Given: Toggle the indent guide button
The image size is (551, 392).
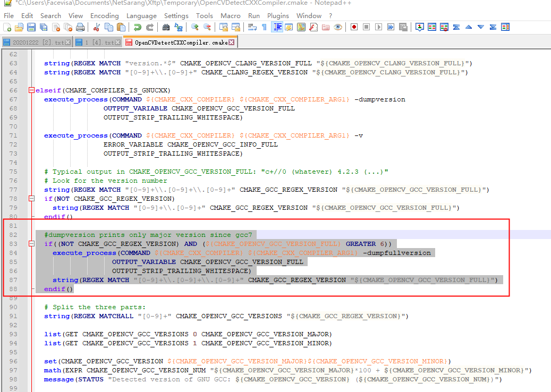Looking at the screenshot, I should (x=277, y=27).
